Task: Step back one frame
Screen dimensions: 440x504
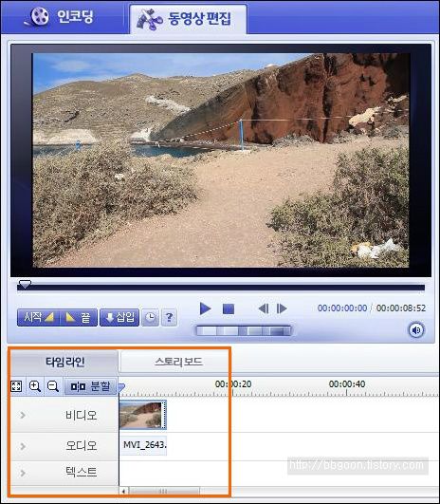Action: coord(264,308)
